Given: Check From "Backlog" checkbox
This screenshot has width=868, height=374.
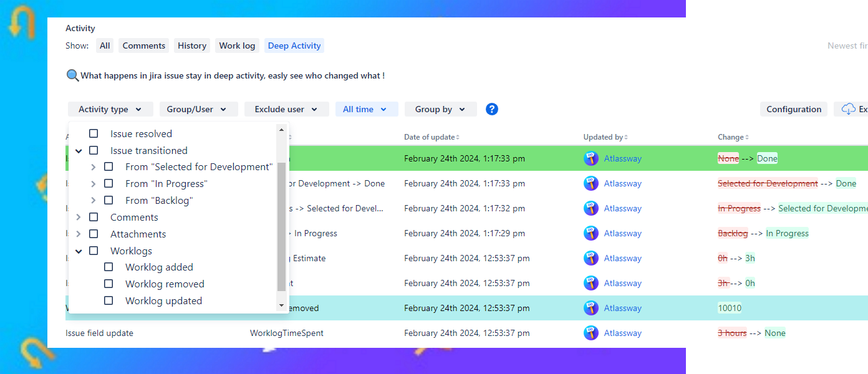Looking at the screenshot, I should pyautogui.click(x=109, y=200).
